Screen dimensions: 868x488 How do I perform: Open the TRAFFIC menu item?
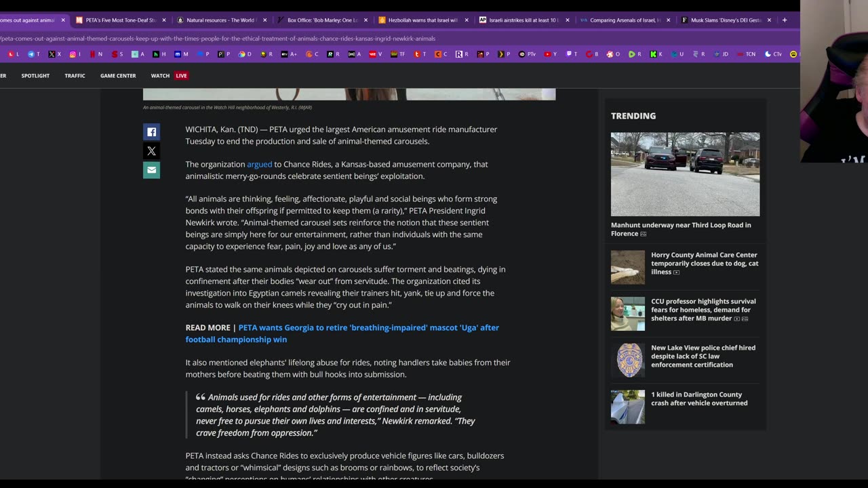pyautogui.click(x=75, y=76)
